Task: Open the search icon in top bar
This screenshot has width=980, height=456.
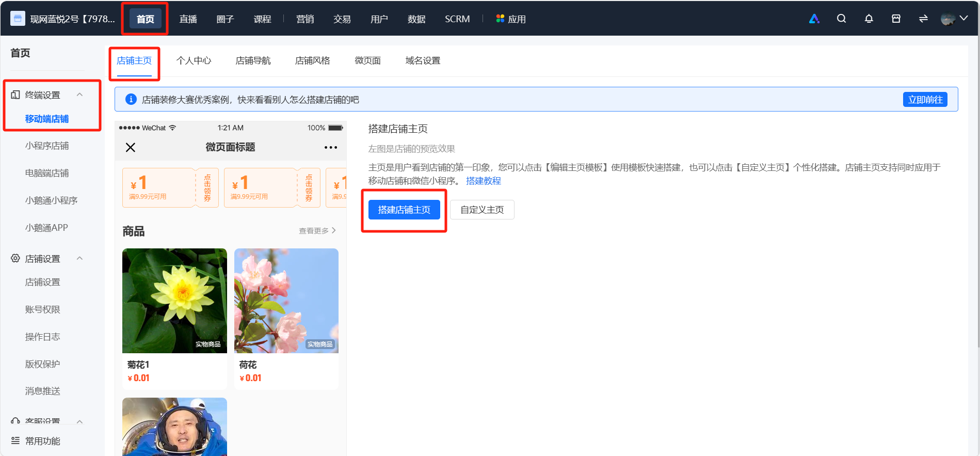Action: 841,19
